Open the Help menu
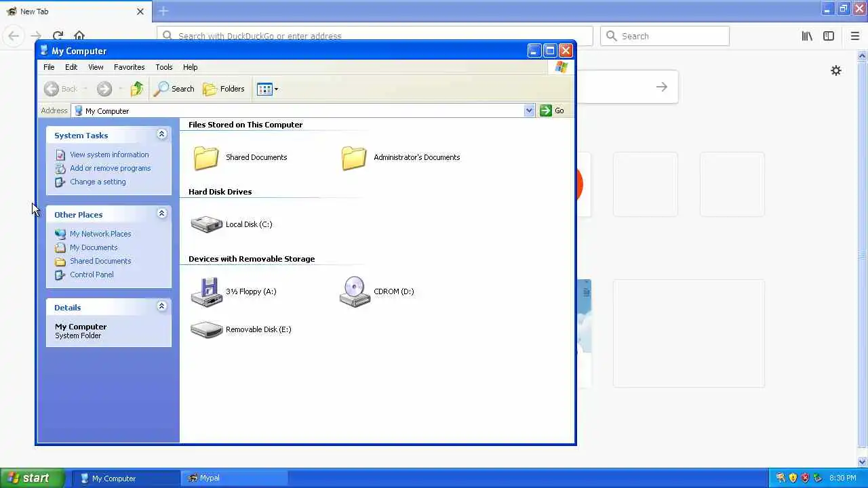Image resolution: width=868 pixels, height=488 pixels. click(190, 67)
